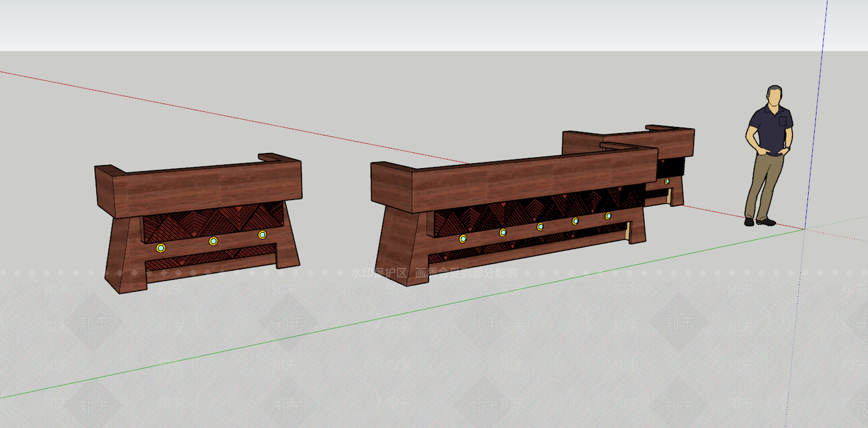This screenshot has height=428, width=868.
Task: Click the axes origin point
Action: (805, 229)
